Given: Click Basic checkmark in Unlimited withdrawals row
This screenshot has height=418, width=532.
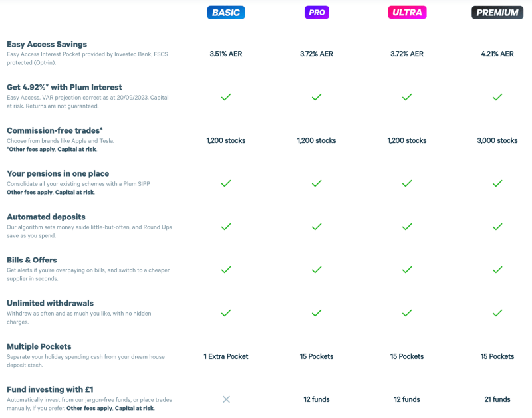Looking at the screenshot, I should point(226,313).
